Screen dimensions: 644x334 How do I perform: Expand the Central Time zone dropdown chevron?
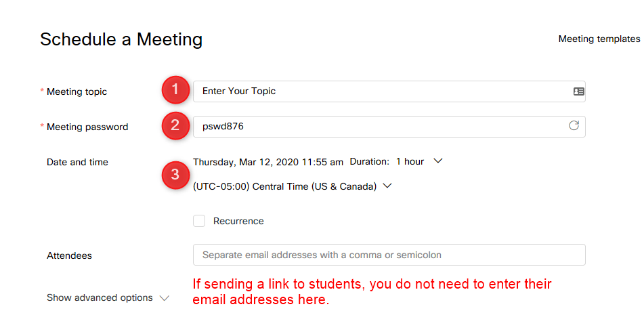click(x=387, y=186)
